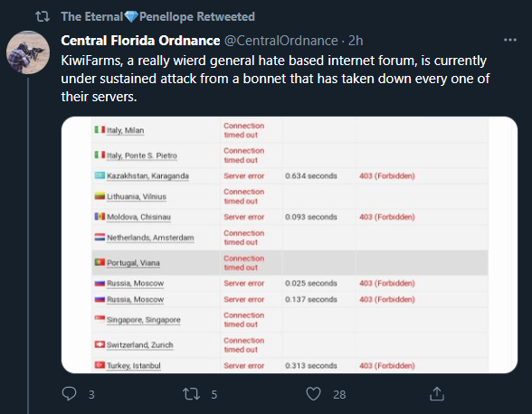Retweet using the arrows icon below
Image resolution: width=532 pixels, height=414 pixels.
pyautogui.click(x=192, y=394)
